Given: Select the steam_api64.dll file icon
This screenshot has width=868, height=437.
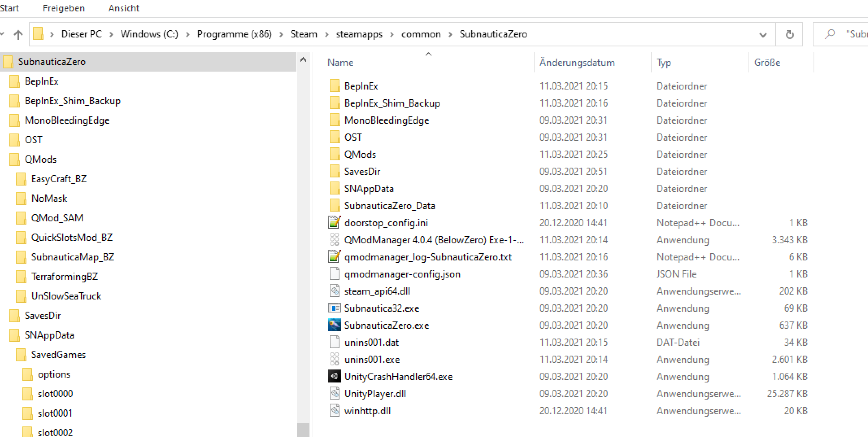Looking at the screenshot, I should 334,291.
